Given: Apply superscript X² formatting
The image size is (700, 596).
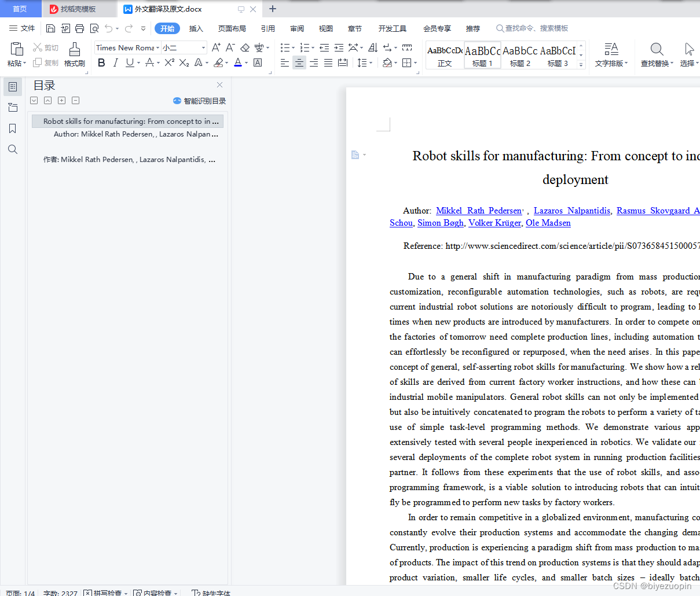Looking at the screenshot, I should (x=169, y=62).
